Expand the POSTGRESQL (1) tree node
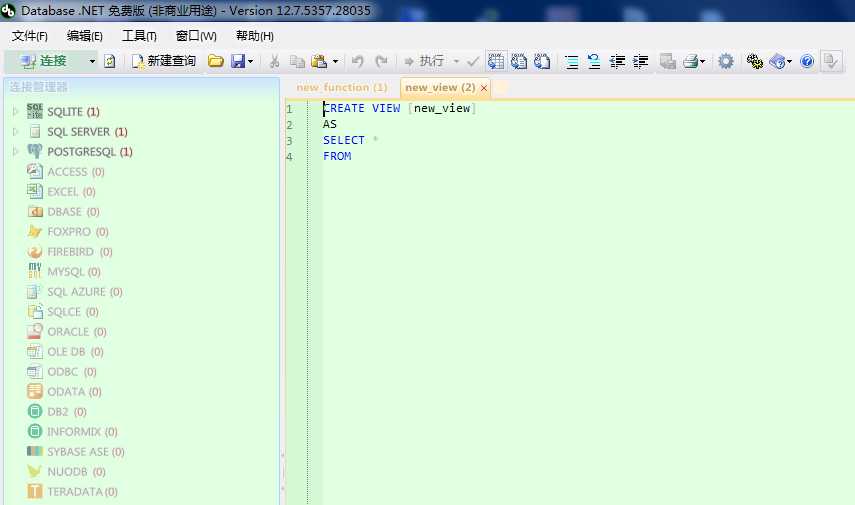The width and height of the screenshot is (855, 505). click(15, 151)
